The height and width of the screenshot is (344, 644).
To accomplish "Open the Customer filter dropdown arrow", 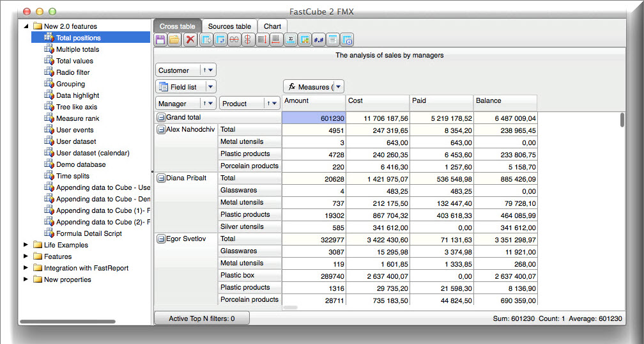I will (x=211, y=70).
